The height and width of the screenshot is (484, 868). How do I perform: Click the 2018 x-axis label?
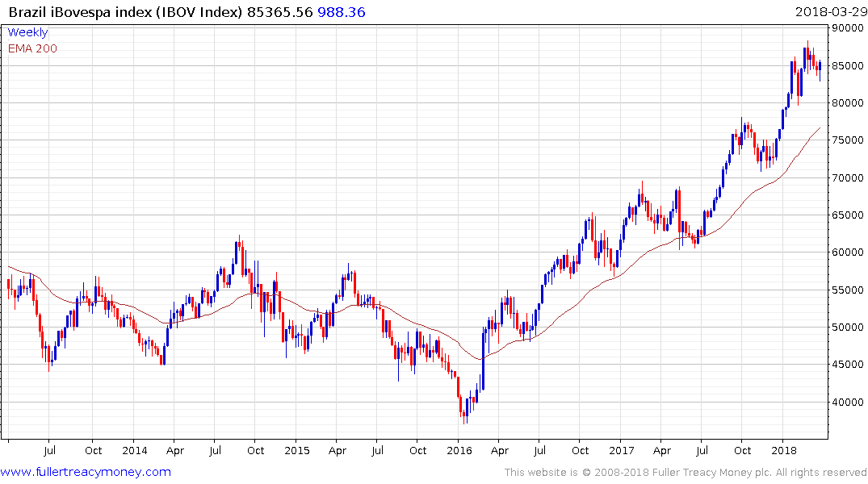[783, 451]
